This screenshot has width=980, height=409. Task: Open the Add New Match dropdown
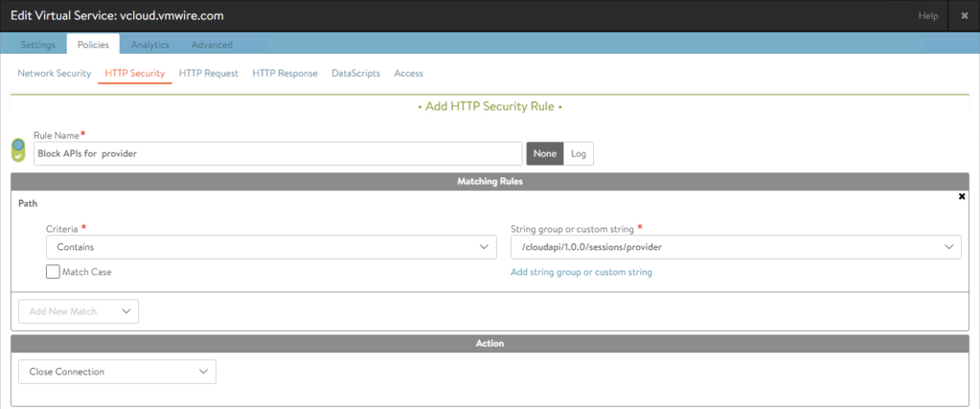(79, 311)
